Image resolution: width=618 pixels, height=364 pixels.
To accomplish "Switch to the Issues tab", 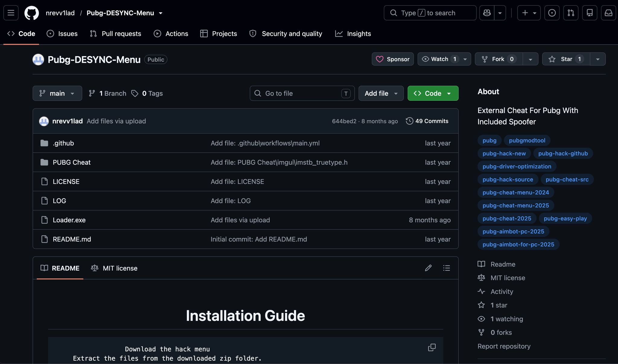I will click(62, 34).
